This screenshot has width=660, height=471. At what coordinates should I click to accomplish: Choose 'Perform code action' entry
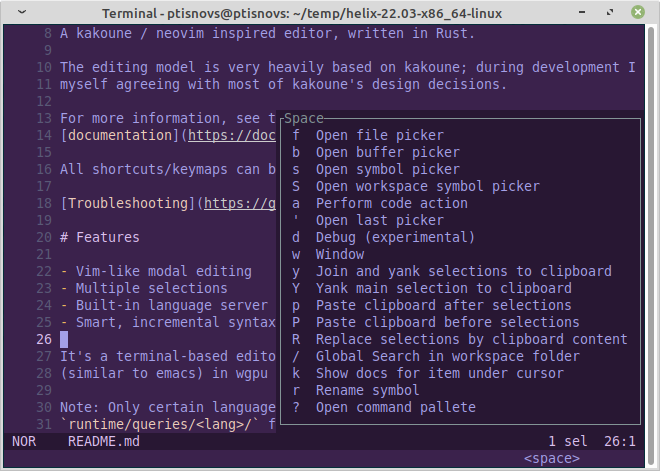(379, 203)
